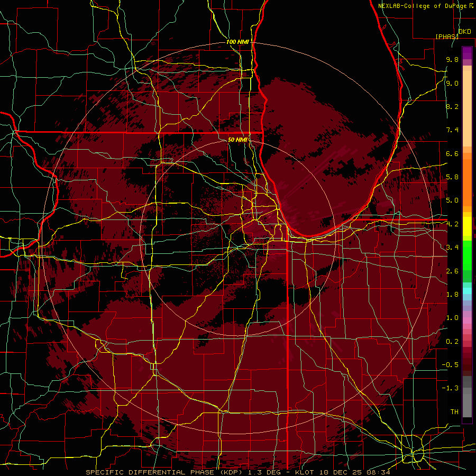Click the 6.6 value on color scale

(452, 153)
